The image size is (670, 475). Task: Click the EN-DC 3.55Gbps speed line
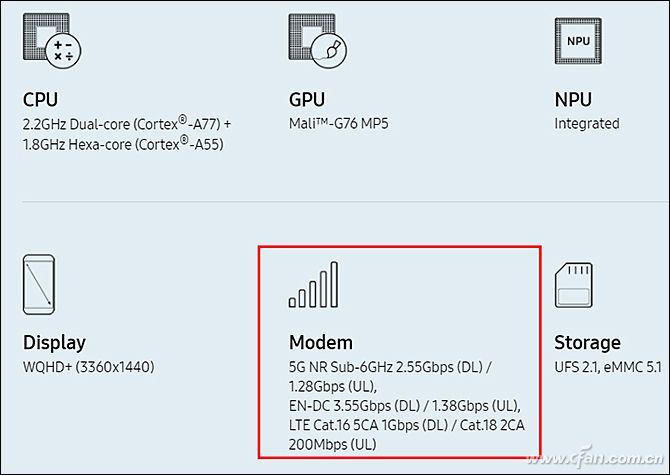pyautogui.click(x=405, y=406)
